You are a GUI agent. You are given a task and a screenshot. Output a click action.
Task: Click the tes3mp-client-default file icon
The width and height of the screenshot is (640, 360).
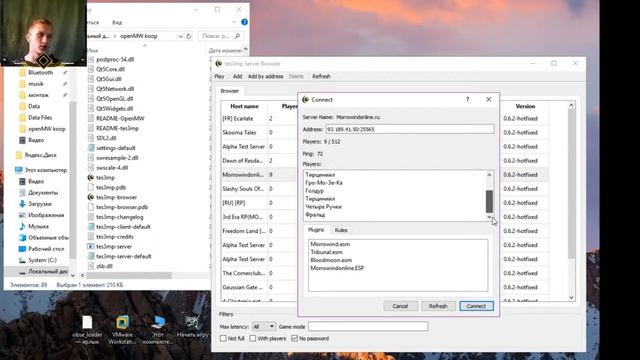tap(91, 227)
